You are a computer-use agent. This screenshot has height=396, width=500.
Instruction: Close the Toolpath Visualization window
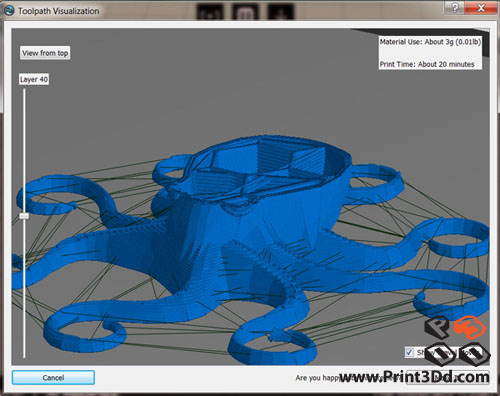click(x=481, y=8)
